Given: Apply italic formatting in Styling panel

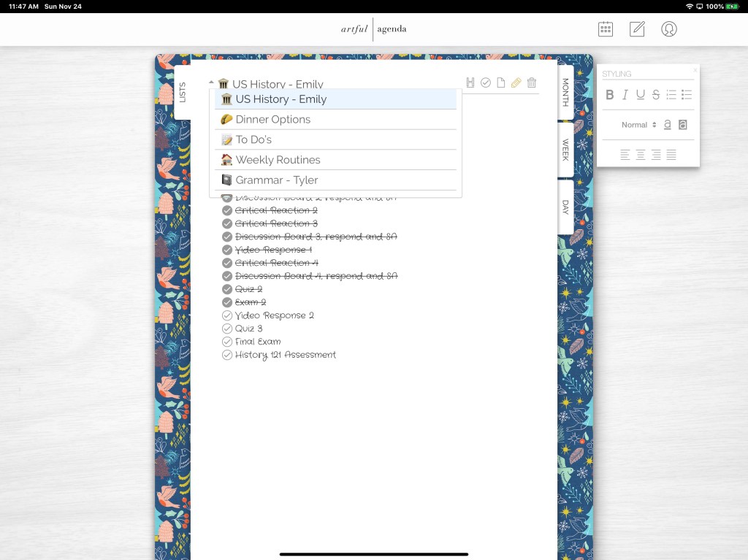Looking at the screenshot, I should click(625, 95).
